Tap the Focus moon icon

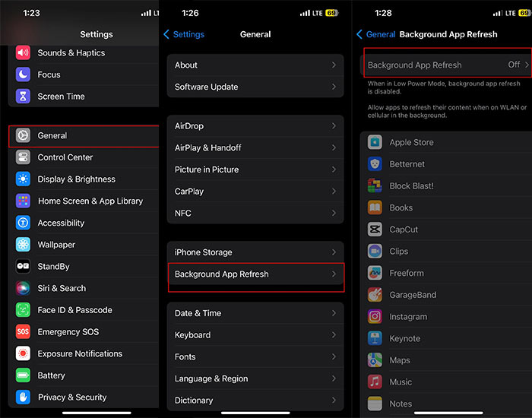(23, 74)
